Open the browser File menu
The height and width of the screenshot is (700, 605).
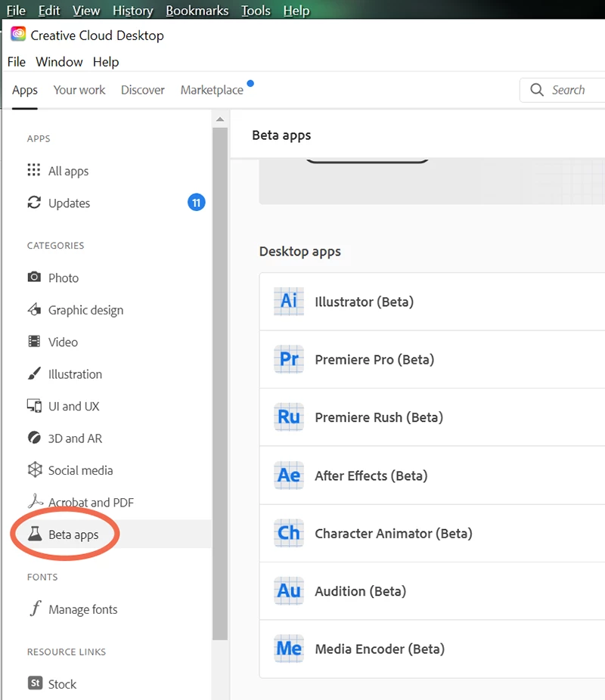tap(16, 10)
